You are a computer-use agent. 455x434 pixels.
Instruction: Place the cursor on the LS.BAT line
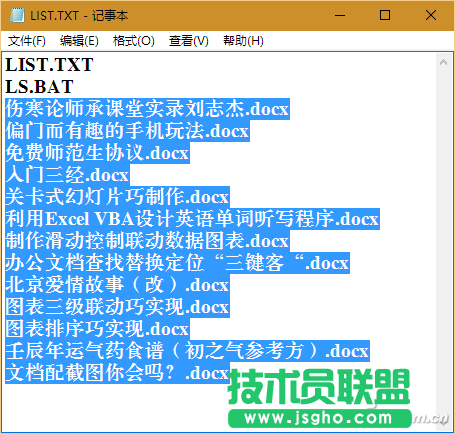tap(39, 87)
